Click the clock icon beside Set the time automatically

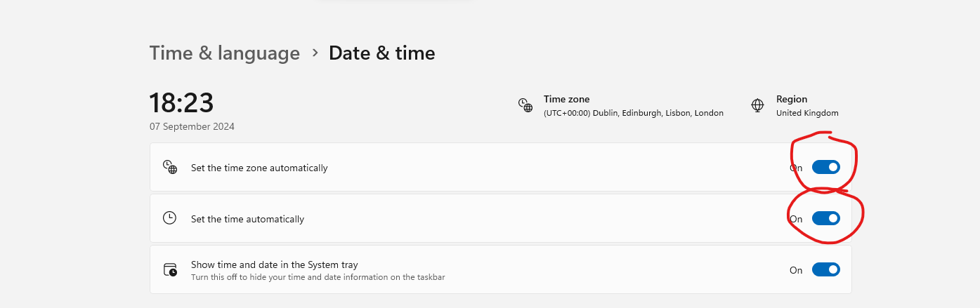169,218
